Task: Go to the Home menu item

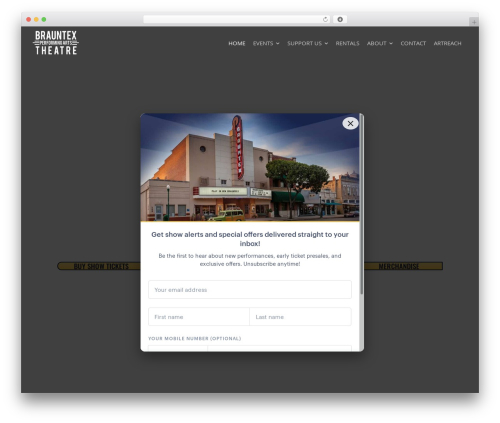Action: click(237, 43)
